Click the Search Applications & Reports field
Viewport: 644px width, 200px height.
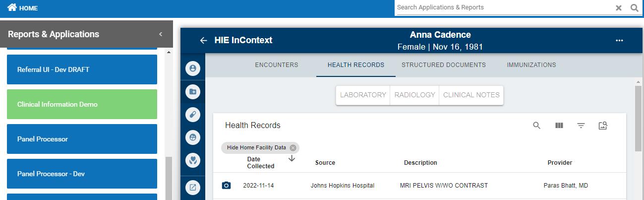[503, 7]
